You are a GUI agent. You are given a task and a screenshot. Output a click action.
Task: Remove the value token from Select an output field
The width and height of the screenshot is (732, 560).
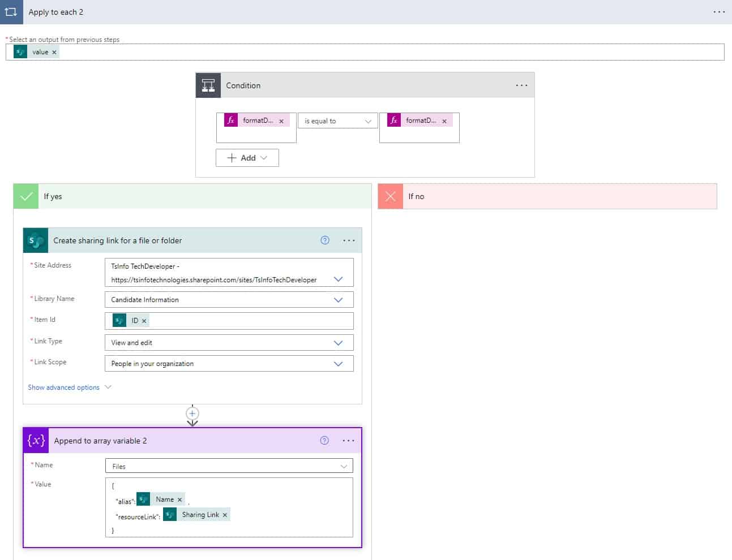pos(55,51)
